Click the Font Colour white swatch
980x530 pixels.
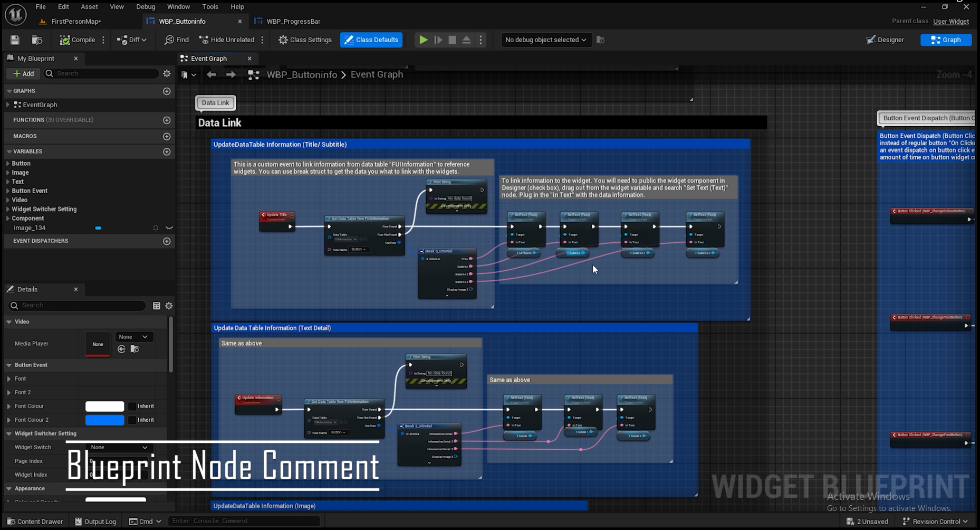105,406
